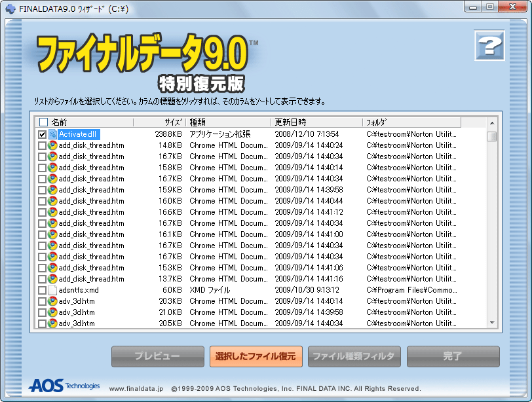The image size is (532, 402).
Task: Click Chrome icon of the 20.5KB adv_3d.htm
Action: tap(52, 323)
